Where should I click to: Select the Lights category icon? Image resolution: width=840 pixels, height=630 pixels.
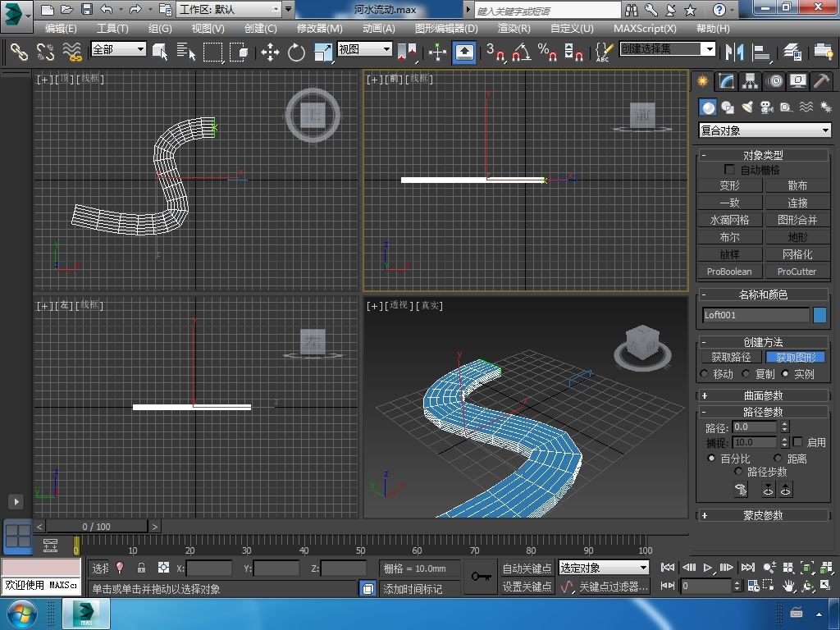747,107
